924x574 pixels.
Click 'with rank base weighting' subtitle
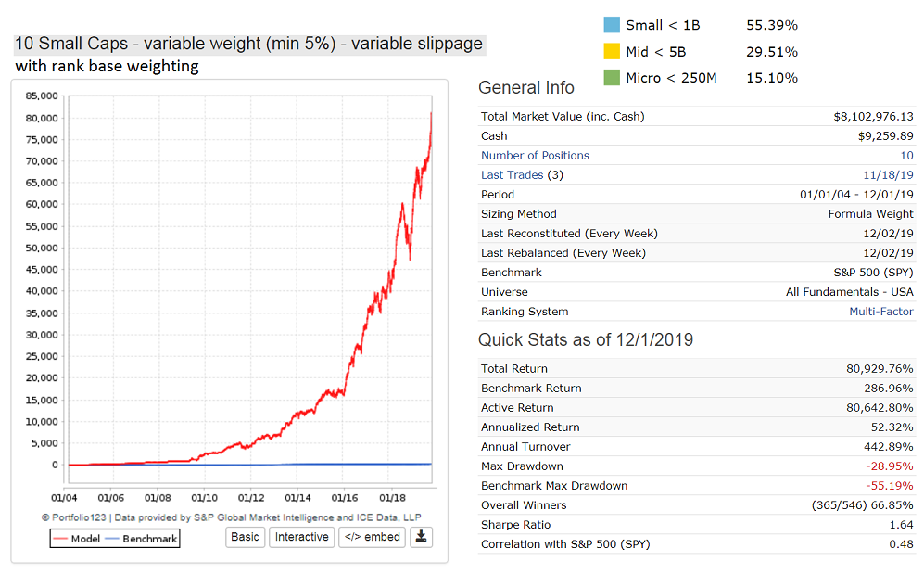(x=107, y=66)
